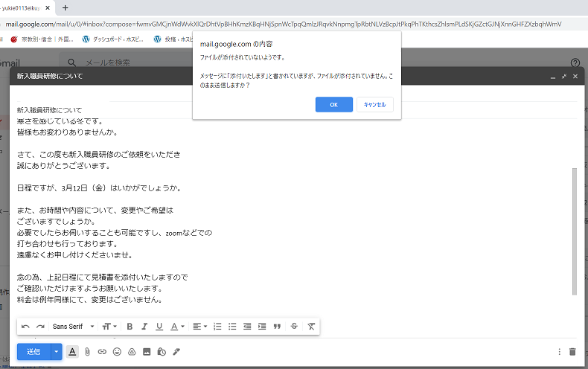
Task: Click the insert signature pen icon
Action: pos(176,351)
